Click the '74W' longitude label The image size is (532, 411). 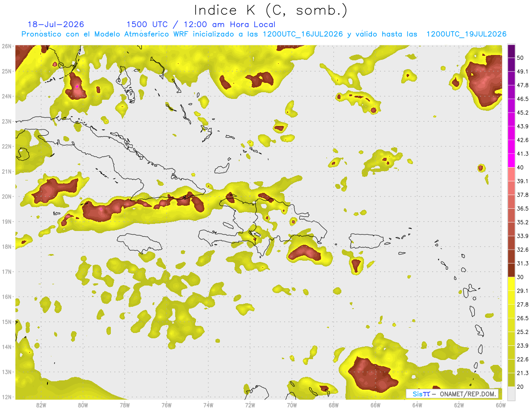208,405
